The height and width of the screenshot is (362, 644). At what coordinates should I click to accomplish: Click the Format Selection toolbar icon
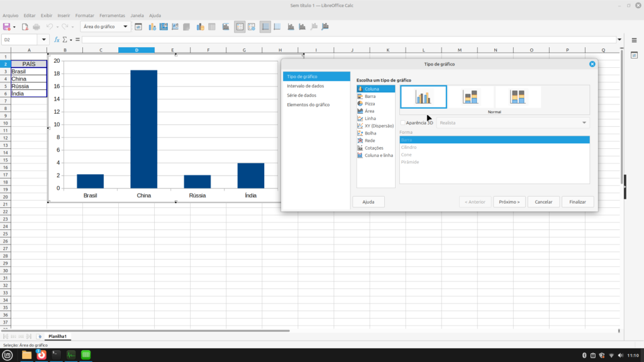[x=138, y=27]
